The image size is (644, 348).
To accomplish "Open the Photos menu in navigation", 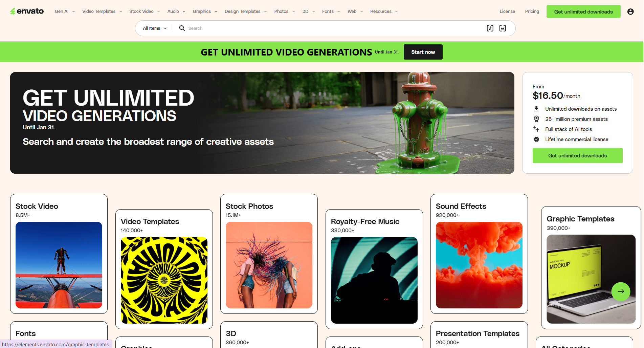I will click(284, 12).
